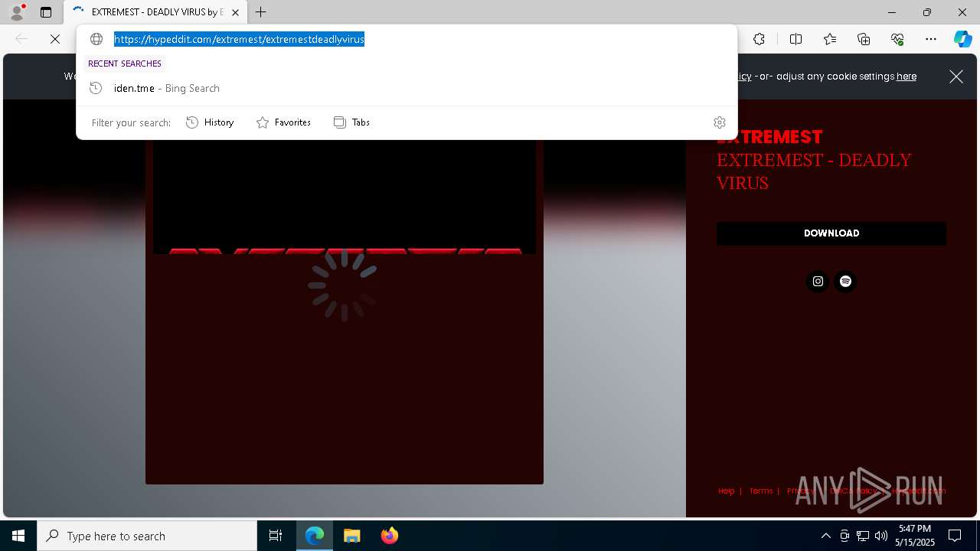Launch Firefox from the taskbar
Image resolution: width=980 pixels, height=551 pixels.
click(x=390, y=536)
